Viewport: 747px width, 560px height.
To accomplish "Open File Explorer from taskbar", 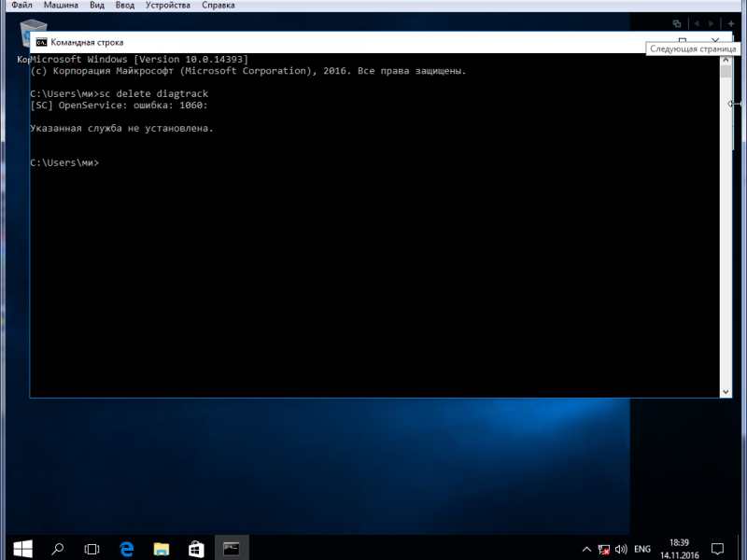I will (161, 549).
